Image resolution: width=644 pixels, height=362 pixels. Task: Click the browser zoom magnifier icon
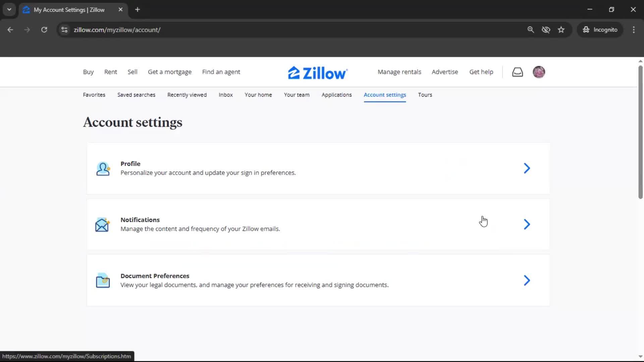point(531,30)
